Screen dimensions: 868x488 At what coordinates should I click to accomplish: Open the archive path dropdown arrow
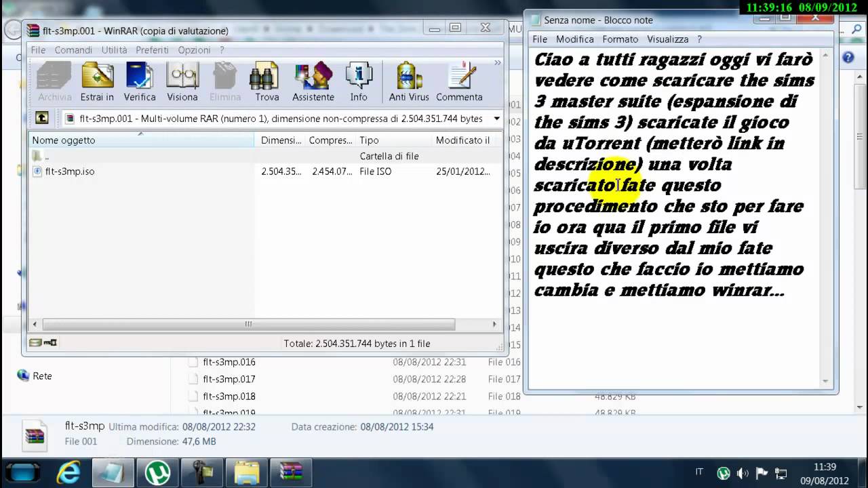pyautogui.click(x=496, y=119)
